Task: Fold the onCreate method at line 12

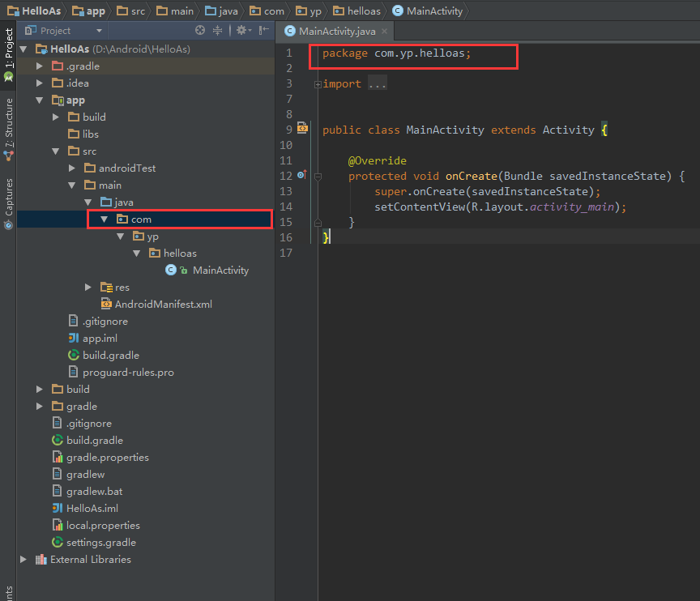Action: pyautogui.click(x=318, y=177)
